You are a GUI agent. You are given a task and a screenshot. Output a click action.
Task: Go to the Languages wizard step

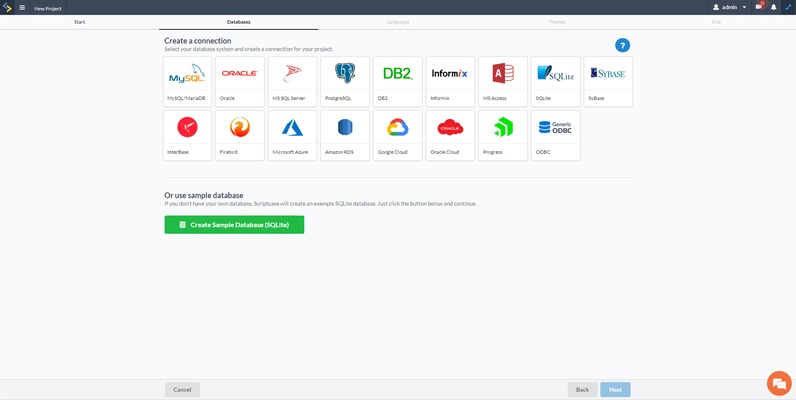coord(398,22)
